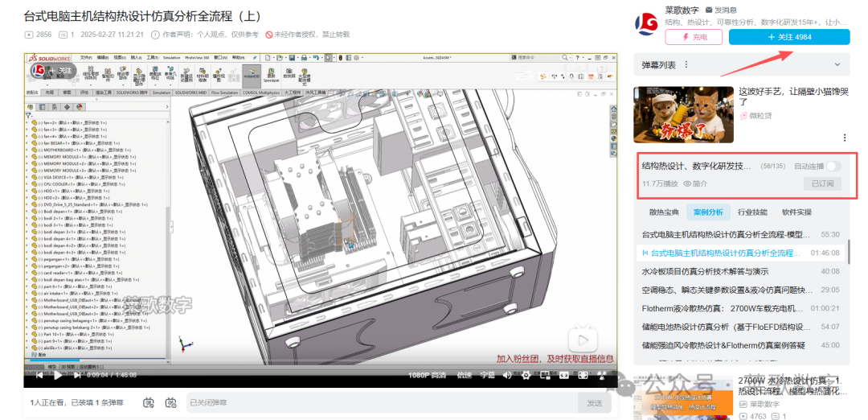
Task: Open the 微粒贷 advertiser link
Action: pos(755,116)
